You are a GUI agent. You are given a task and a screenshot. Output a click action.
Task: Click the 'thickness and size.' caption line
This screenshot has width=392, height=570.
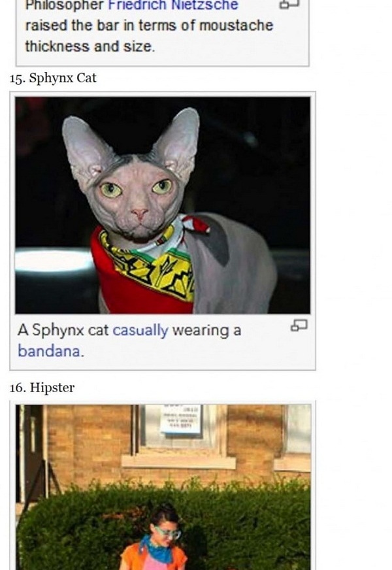90,46
